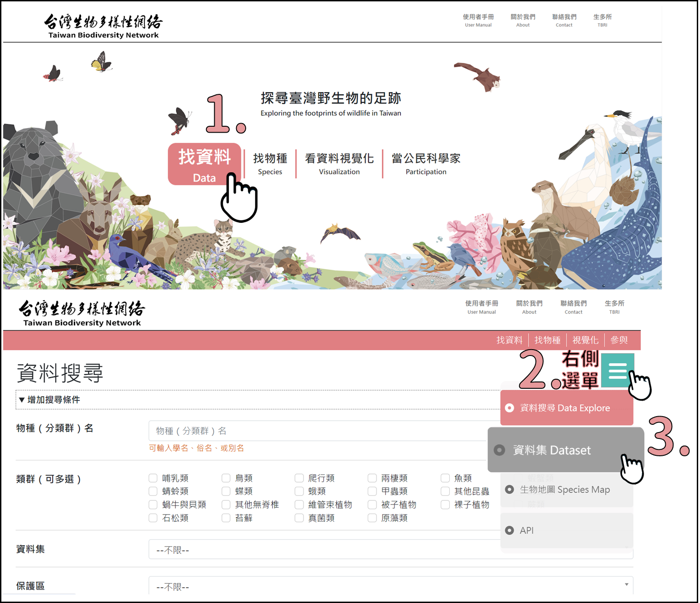Screen dimensions: 700x603
Task: Open 生多所 TBRI in top header
Action: click(x=602, y=20)
